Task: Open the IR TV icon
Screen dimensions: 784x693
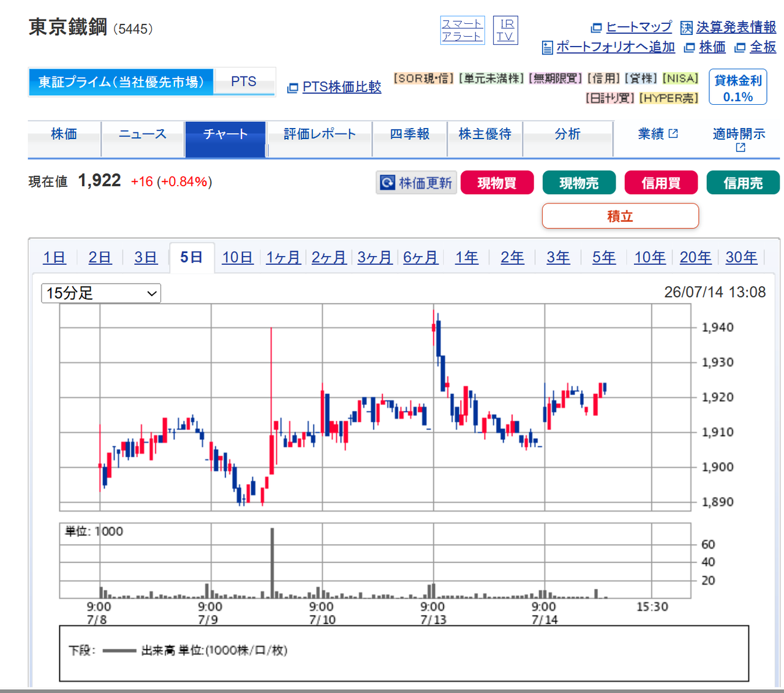Action: pyautogui.click(x=505, y=30)
